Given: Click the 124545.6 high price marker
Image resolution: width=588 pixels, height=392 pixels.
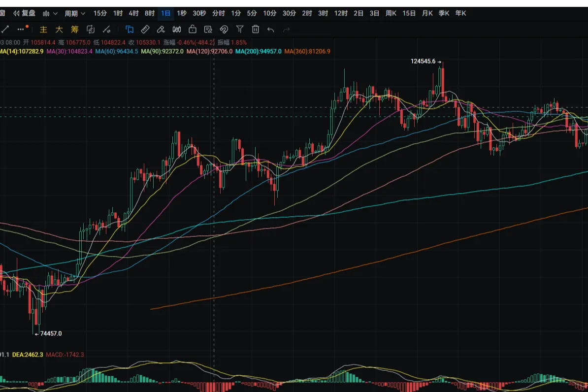Looking at the screenshot, I should tap(423, 62).
